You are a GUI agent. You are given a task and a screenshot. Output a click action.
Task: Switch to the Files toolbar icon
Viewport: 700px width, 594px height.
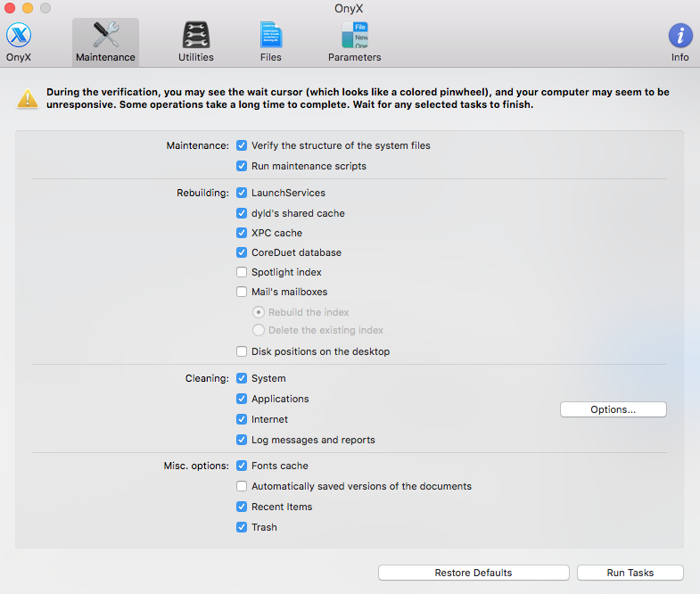click(x=271, y=35)
